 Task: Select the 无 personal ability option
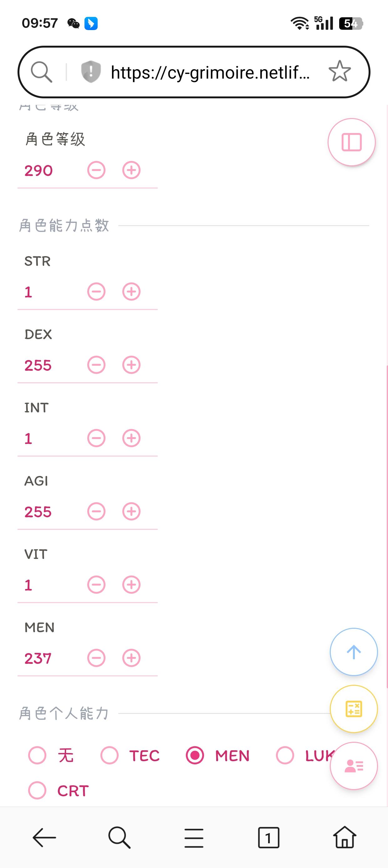click(37, 755)
